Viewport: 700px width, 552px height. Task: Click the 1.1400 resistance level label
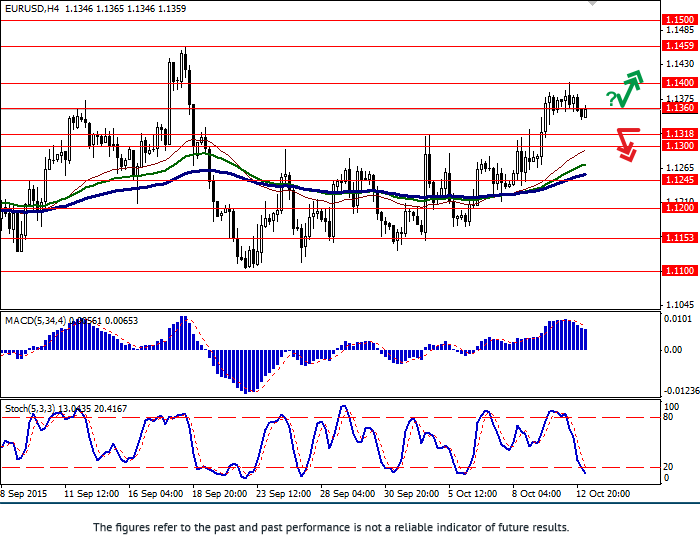point(679,83)
